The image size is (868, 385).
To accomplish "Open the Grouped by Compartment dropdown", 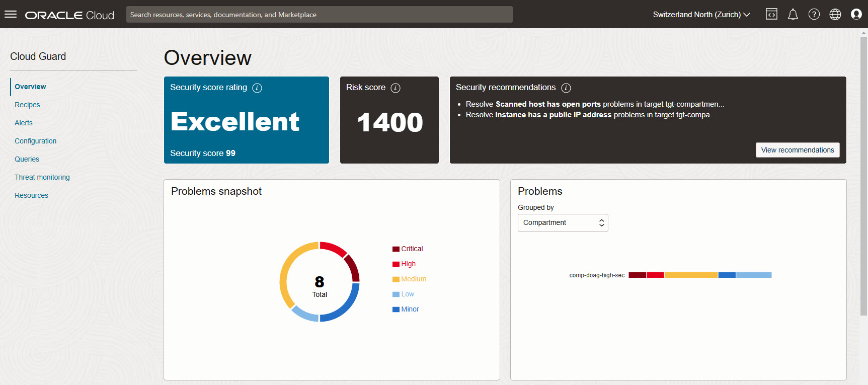I will click(x=563, y=222).
